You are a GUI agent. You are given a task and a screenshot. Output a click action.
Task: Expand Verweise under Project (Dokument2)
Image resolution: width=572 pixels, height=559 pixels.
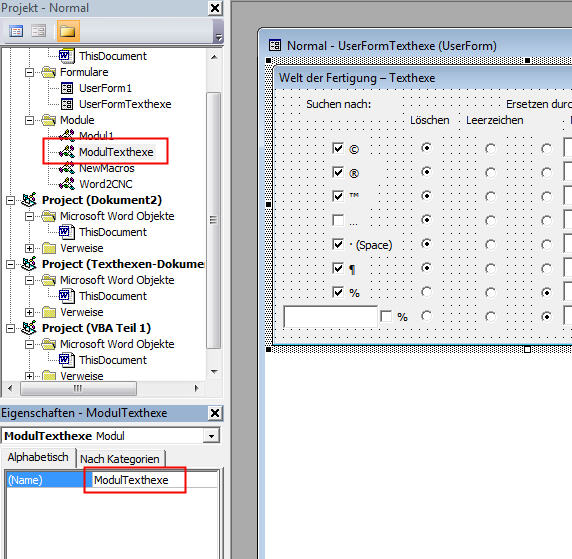pos(30,248)
